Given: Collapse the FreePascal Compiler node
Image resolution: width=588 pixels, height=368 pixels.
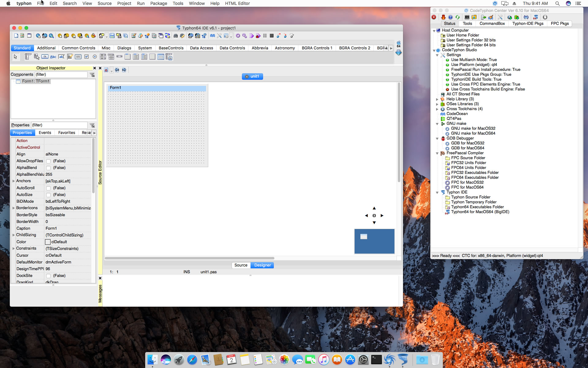Looking at the screenshot, I should pos(437,153).
